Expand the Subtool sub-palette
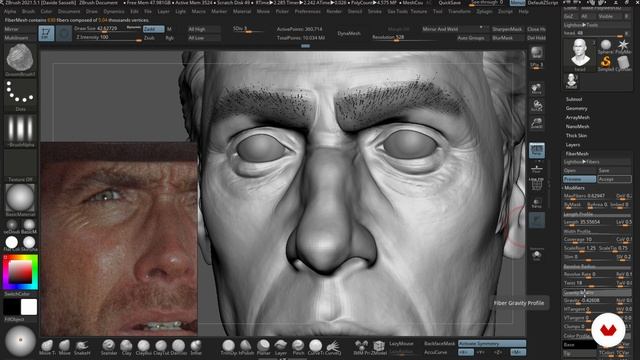Screen dimensions: 640x360 (x=573, y=99)
